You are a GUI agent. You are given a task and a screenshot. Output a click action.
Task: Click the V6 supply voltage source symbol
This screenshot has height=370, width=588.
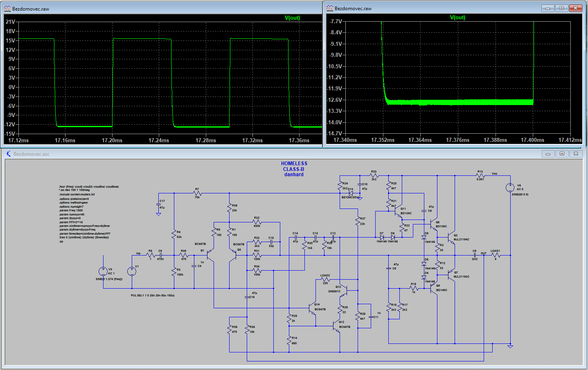[x=510, y=188]
